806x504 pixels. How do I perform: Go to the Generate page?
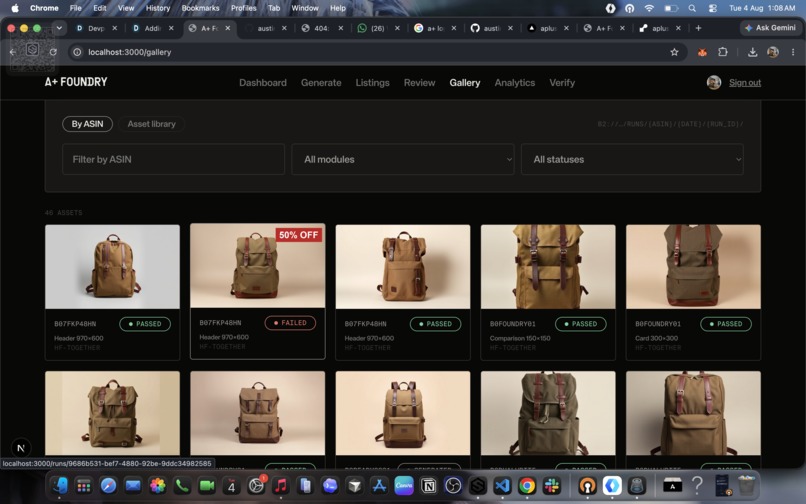pos(321,83)
